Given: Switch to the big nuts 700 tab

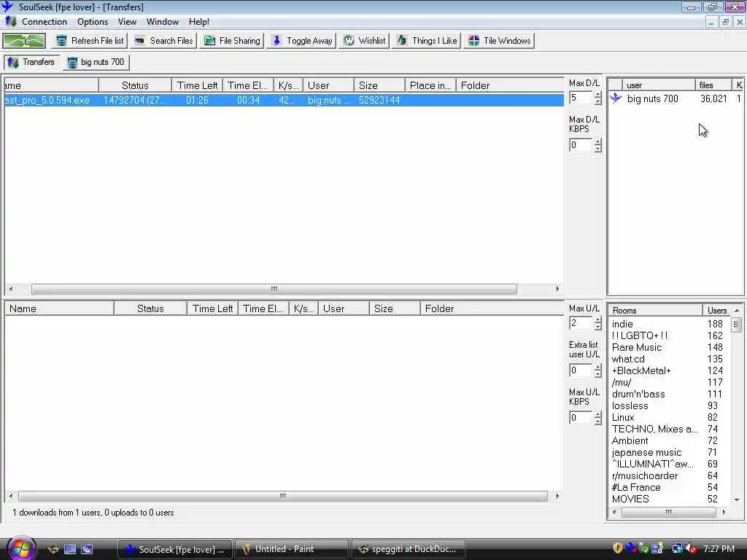Looking at the screenshot, I should click(96, 62).
